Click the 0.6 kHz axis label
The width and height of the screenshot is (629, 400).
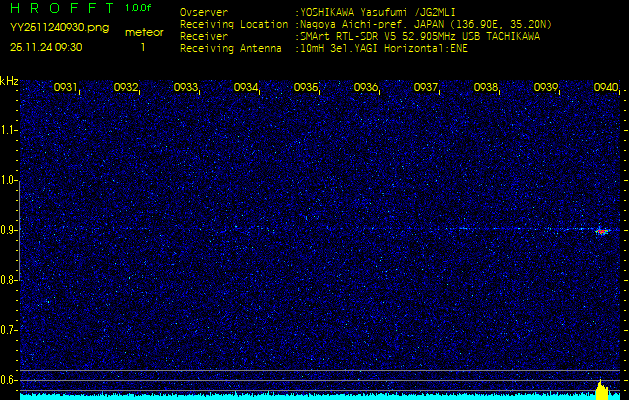(9, 379)
